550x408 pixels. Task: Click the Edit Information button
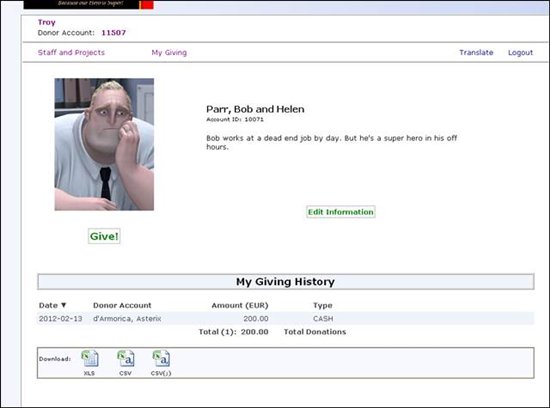coord(341,212)
